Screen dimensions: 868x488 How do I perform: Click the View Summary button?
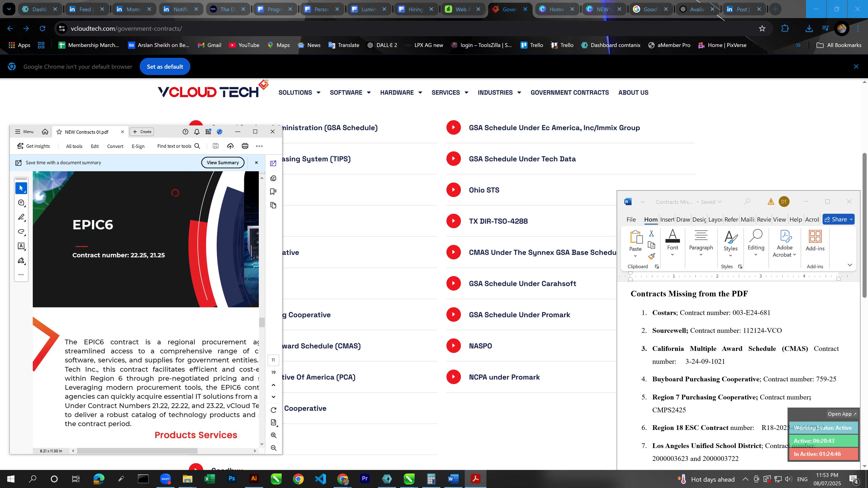coord(223,162)
